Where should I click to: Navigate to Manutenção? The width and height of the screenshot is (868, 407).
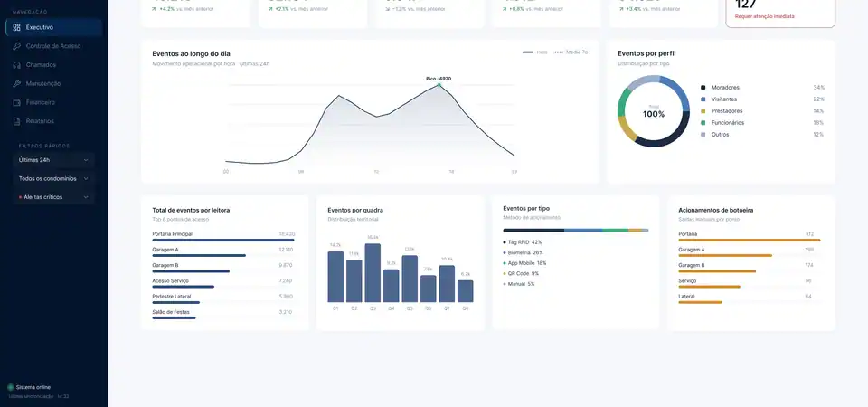tap(53, 83)
